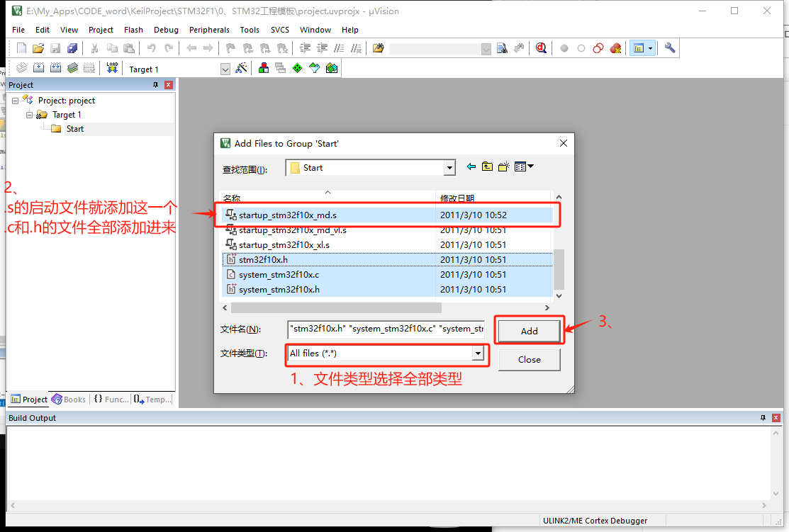Viewport: 789px width, 532px height.
Task: Start the debug session with the red 'd' magnifier icon
Action: click(541, 48)
